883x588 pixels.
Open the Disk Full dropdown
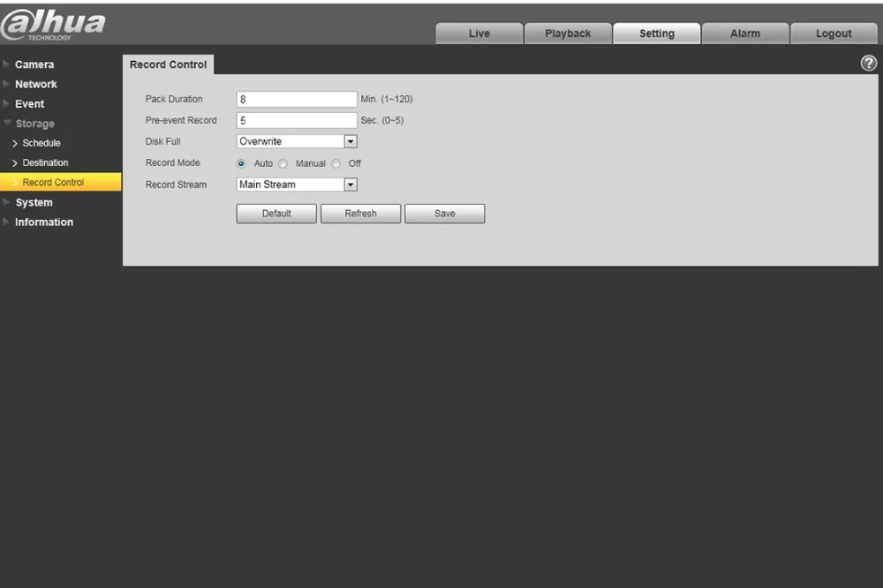coord(297,141)
